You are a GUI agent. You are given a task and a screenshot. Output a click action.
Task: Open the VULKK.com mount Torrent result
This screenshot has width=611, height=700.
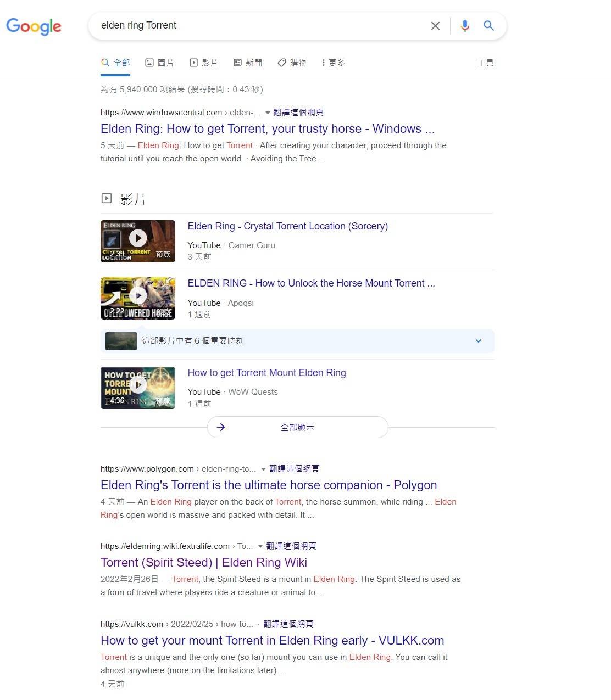272,640
